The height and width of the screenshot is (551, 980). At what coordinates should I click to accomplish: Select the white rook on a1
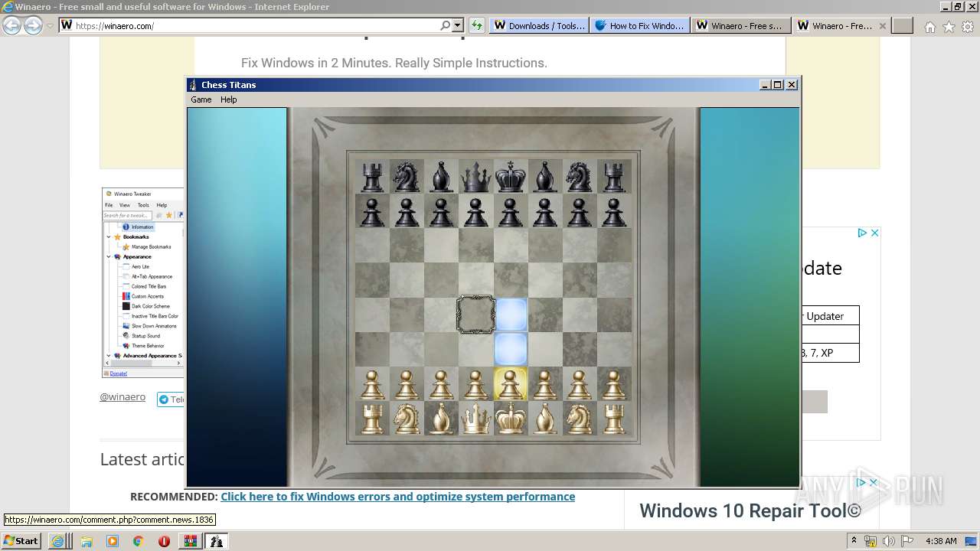pos(373,419)
